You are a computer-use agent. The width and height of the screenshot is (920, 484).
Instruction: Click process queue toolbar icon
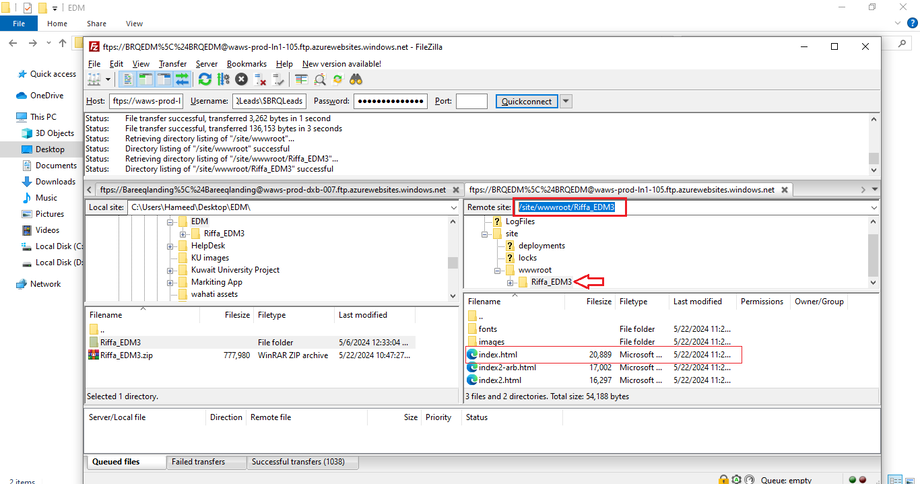tap(223, 79)
